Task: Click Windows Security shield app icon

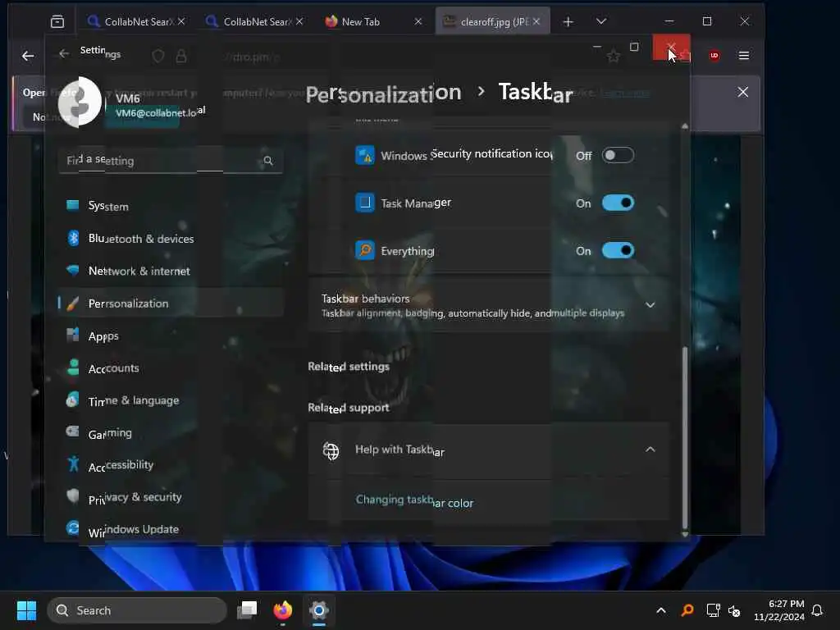Action: tap(365, 155)
